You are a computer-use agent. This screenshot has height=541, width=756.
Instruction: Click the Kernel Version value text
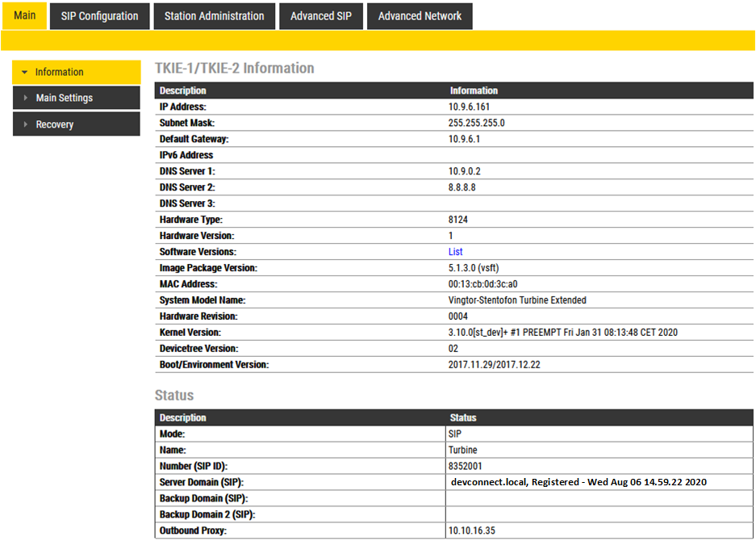(x=562, y=333)
